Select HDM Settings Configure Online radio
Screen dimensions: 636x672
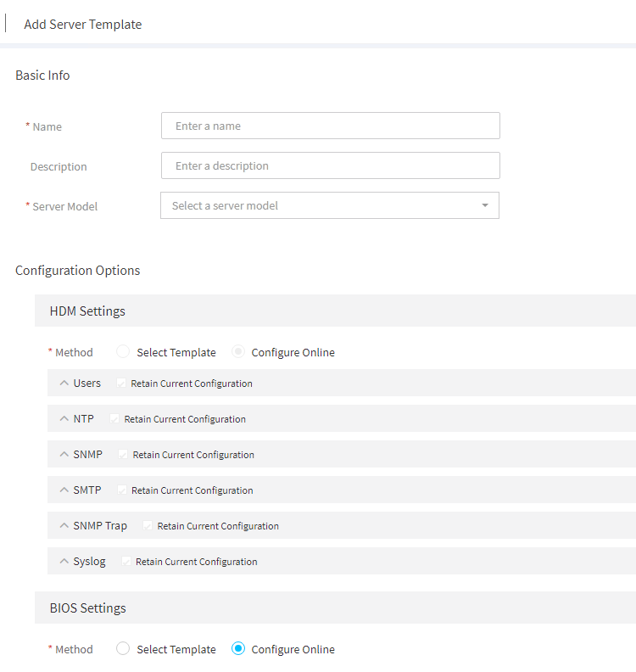tap(238, 351)
